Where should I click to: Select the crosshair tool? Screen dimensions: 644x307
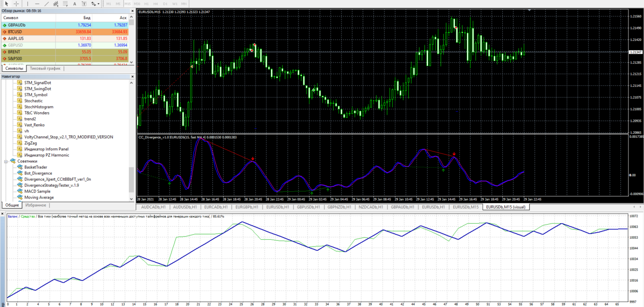point(16,3)
